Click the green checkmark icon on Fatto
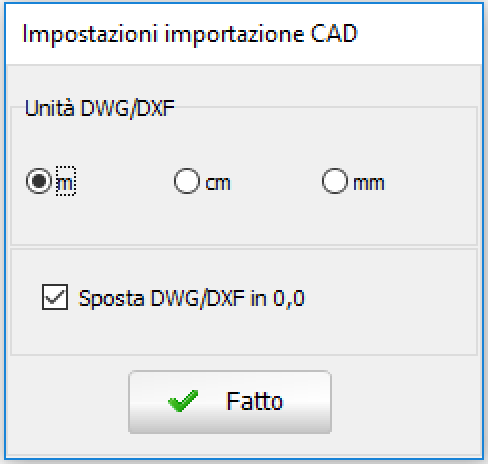Image resolution: width=488 pixels, height=464 pixels. click(x=183, y=401)
